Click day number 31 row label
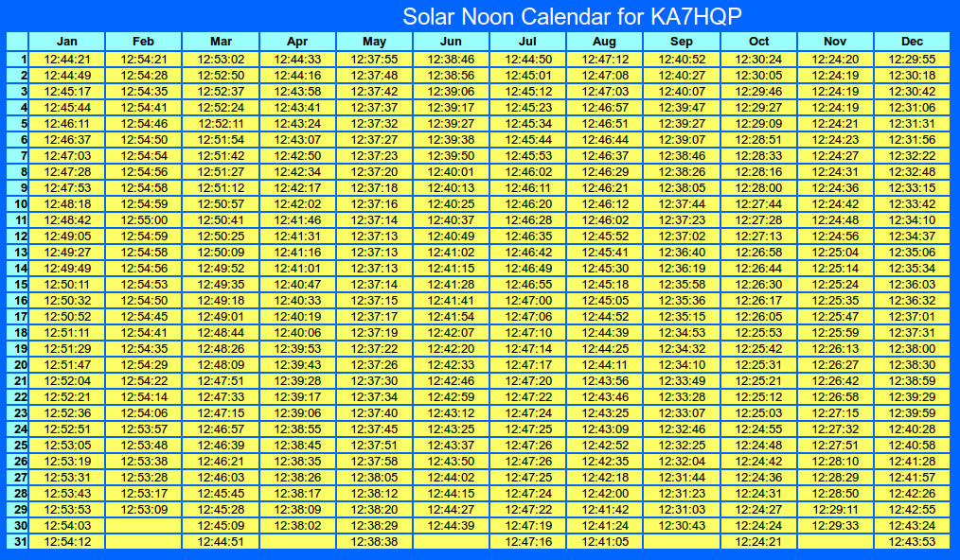960x560 pixels. click(x=17, y=542)
